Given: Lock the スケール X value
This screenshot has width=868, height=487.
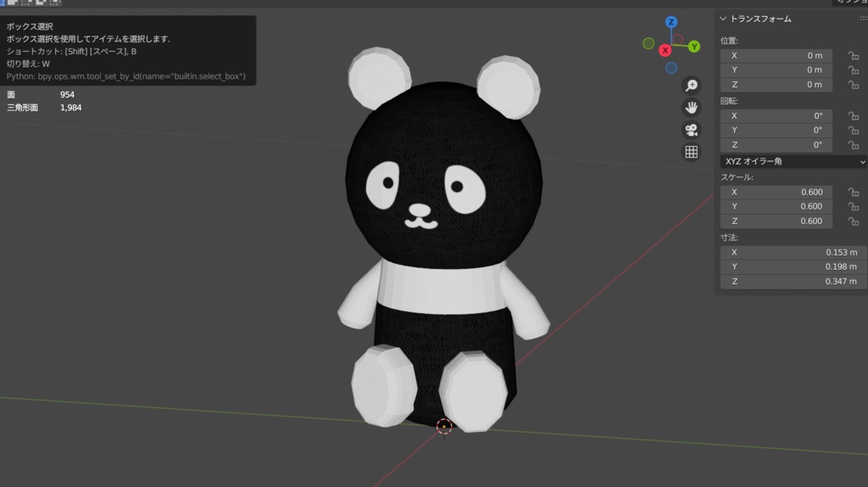Looking at the screenshot, I should coord(854,193).
